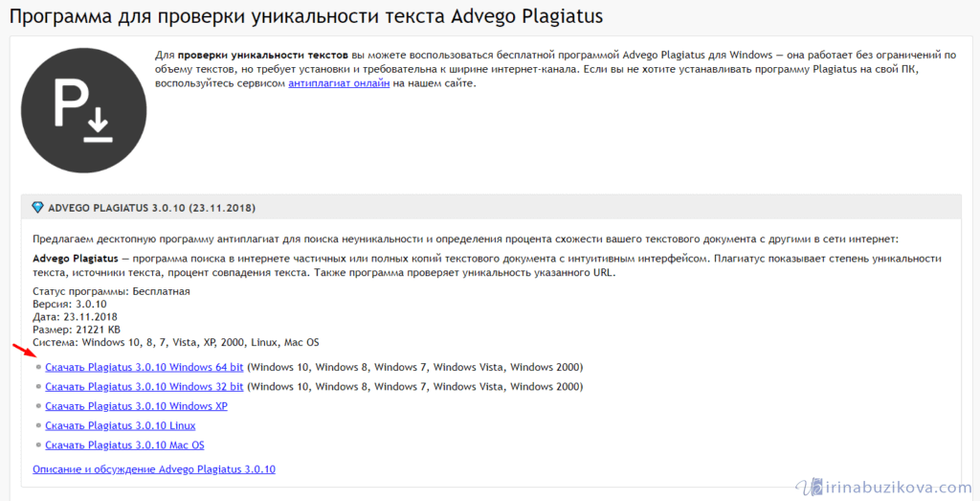Follow the Скачать Plagiatus 3.0.10 Mac OS link

(124, 445)
